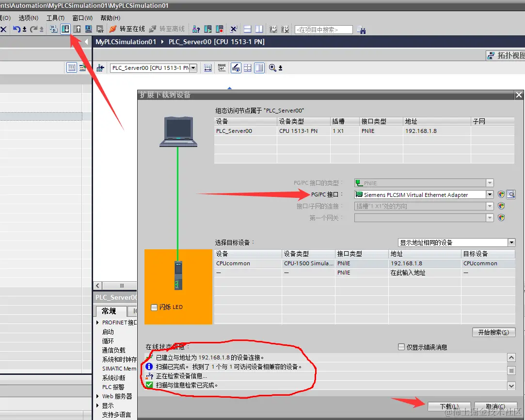Click the Start runtime on PC icon

point(100,29)
